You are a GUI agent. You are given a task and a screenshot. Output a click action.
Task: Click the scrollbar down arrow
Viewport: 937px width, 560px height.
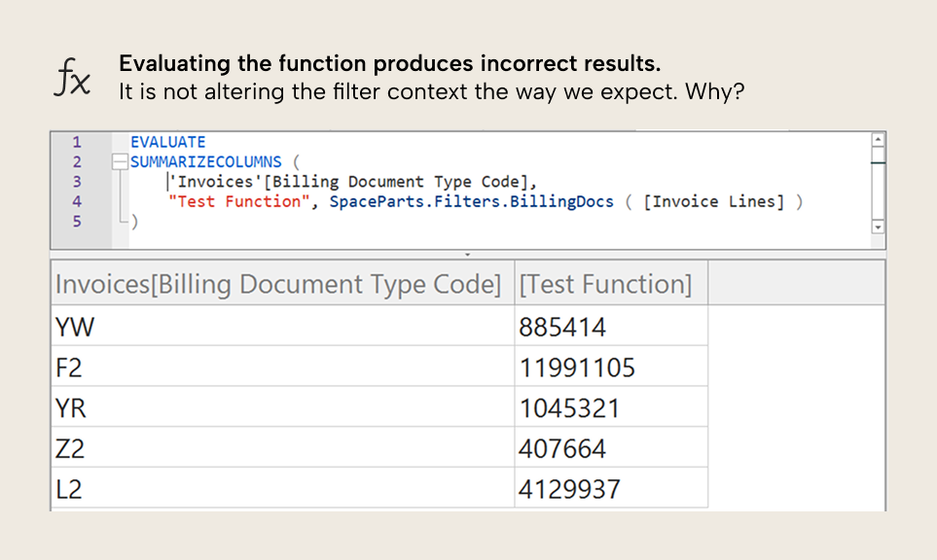point(878,227)
